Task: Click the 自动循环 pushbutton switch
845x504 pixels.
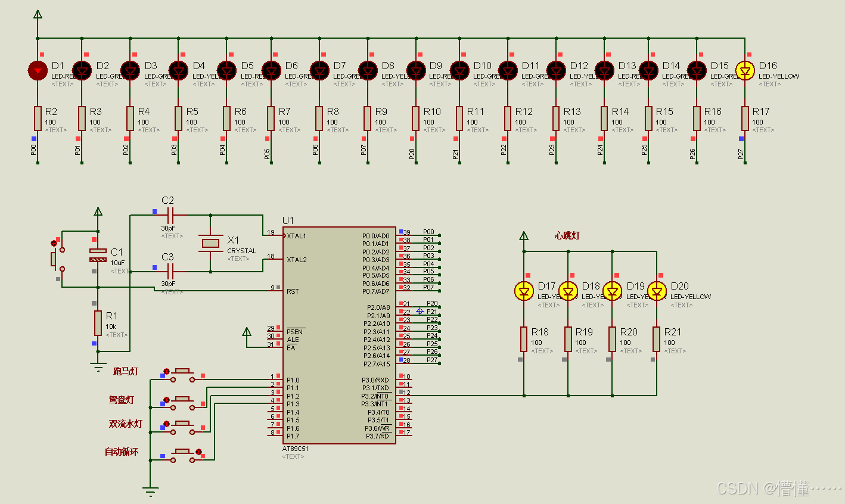Action: [183, 455]
